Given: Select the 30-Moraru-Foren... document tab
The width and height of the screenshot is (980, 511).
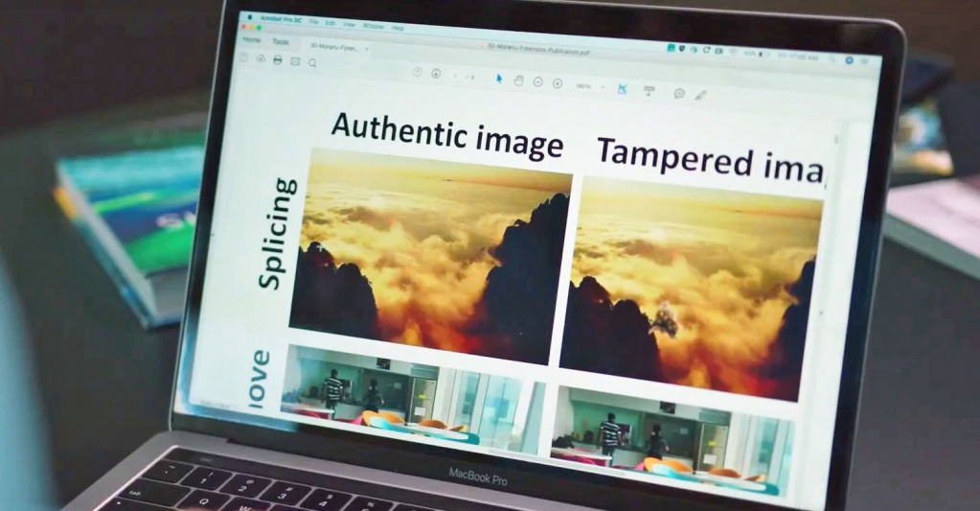Looking at the screenshot, I should tap(333, 46).
